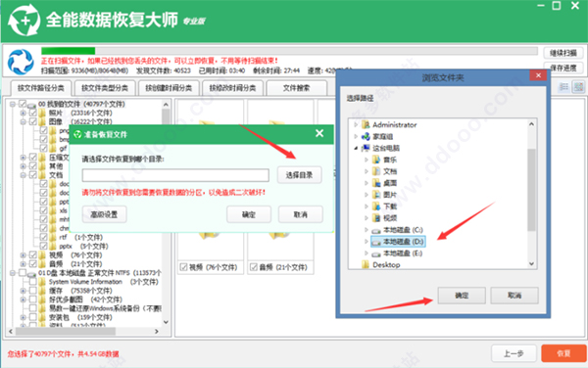Expand the 压缩文 tree node
This screenshot has height=368, width=588.
23,158
